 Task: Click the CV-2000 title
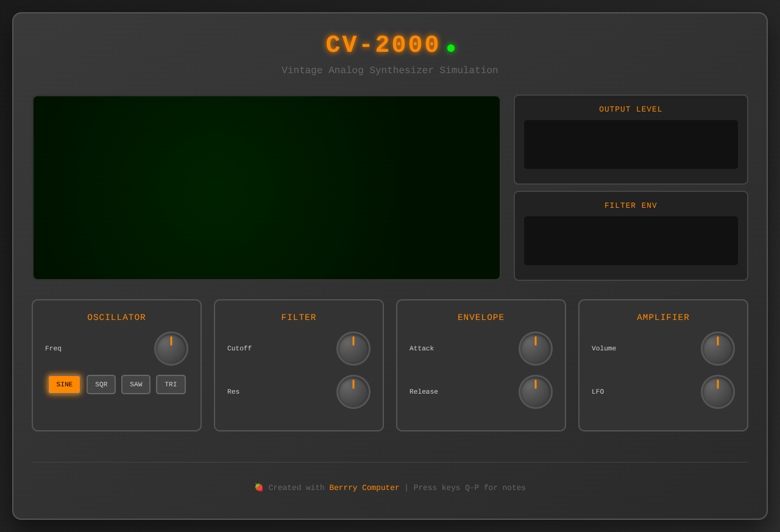click(x=382, y=44)
